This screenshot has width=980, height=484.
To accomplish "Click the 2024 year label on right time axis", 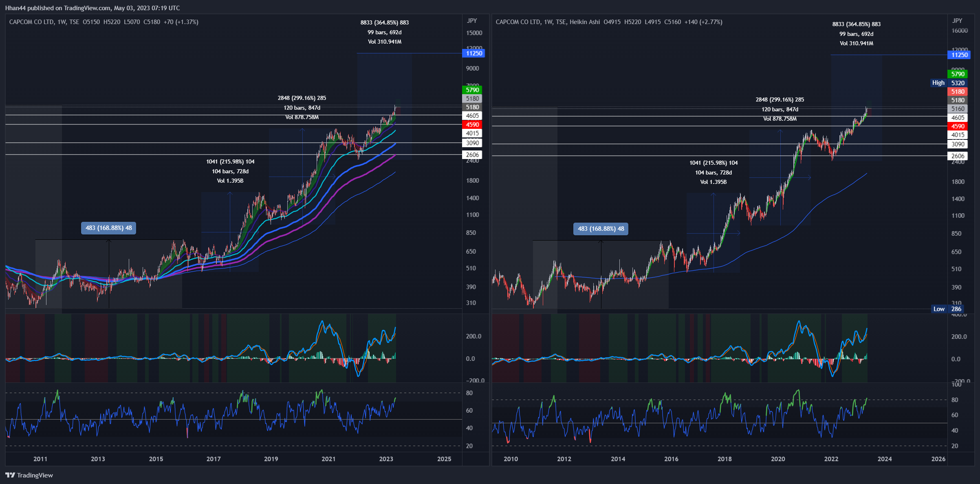I will click(885, 459).
